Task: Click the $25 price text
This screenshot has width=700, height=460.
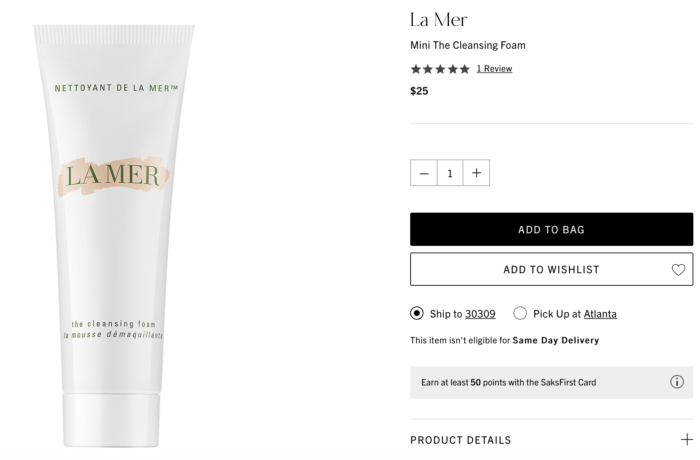Action: point(419,91)
